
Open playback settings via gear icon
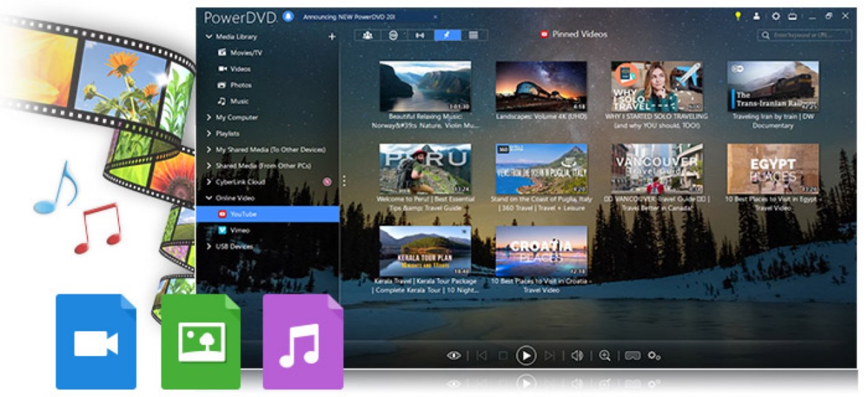654,356
